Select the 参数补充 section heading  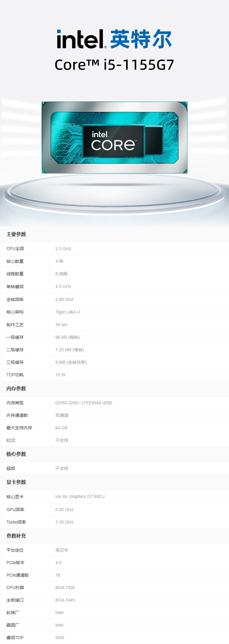(x=16, y=536)
